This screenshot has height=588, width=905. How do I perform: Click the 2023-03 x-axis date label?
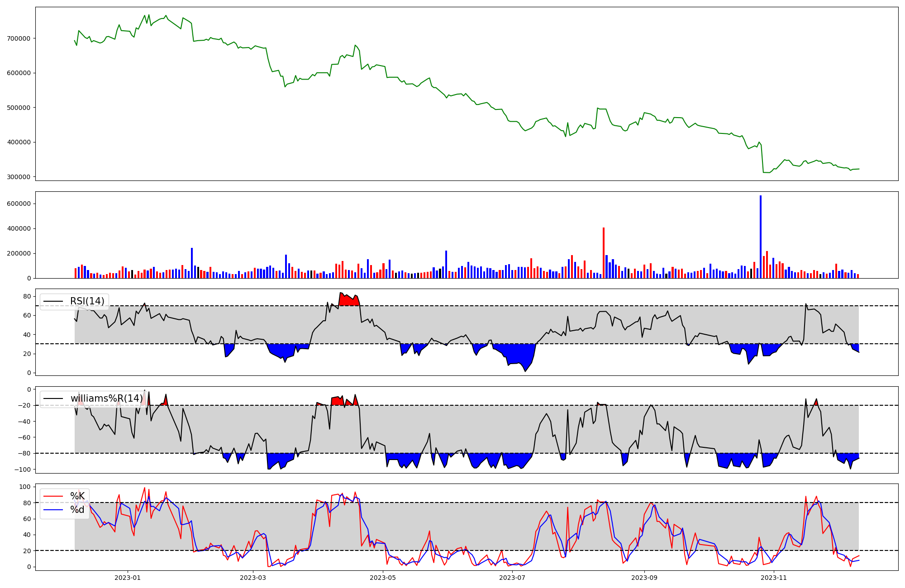pos(253,578)
